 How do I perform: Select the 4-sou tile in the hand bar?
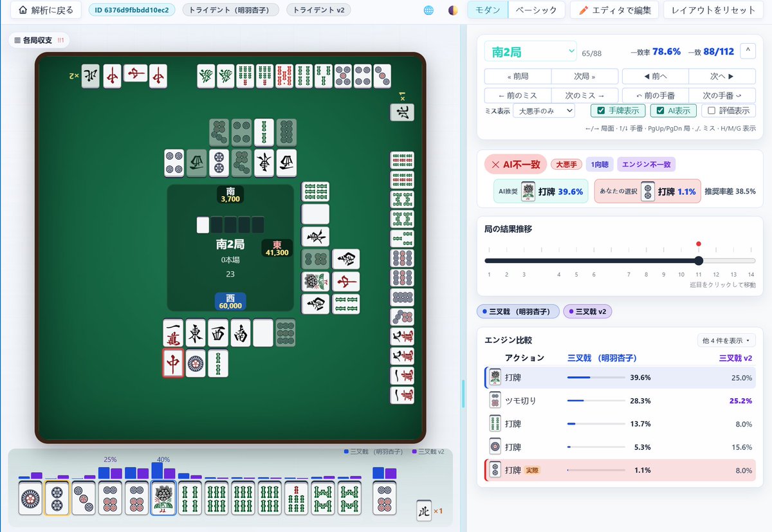[190, 498]
